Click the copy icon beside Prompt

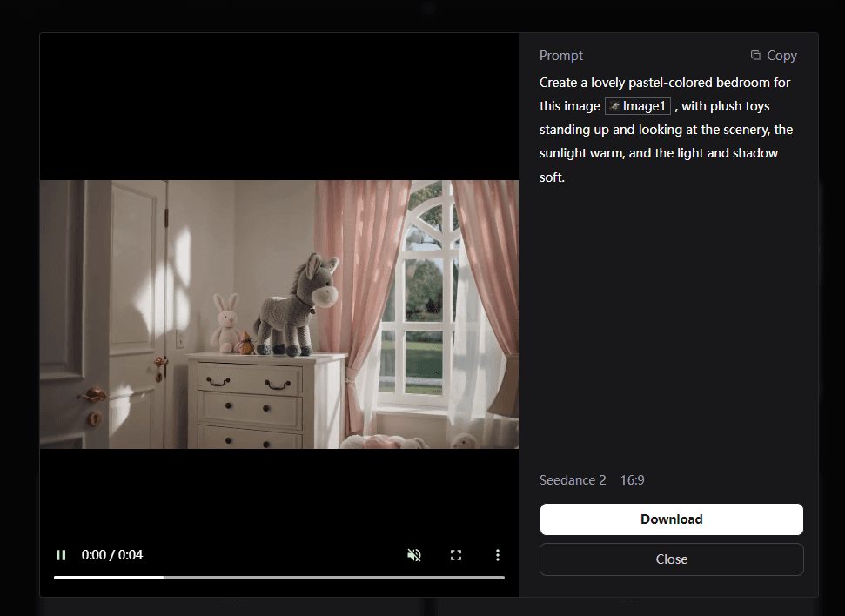(755, 55)
